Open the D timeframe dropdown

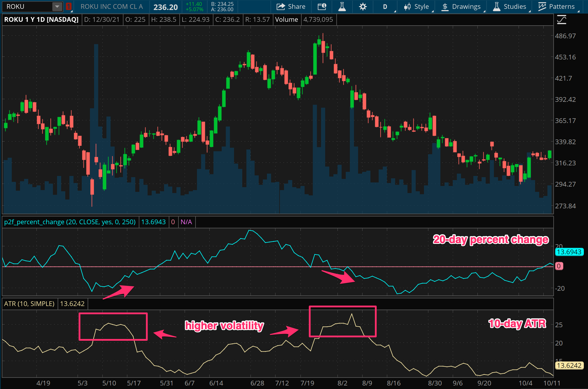(x=385, y=6)
